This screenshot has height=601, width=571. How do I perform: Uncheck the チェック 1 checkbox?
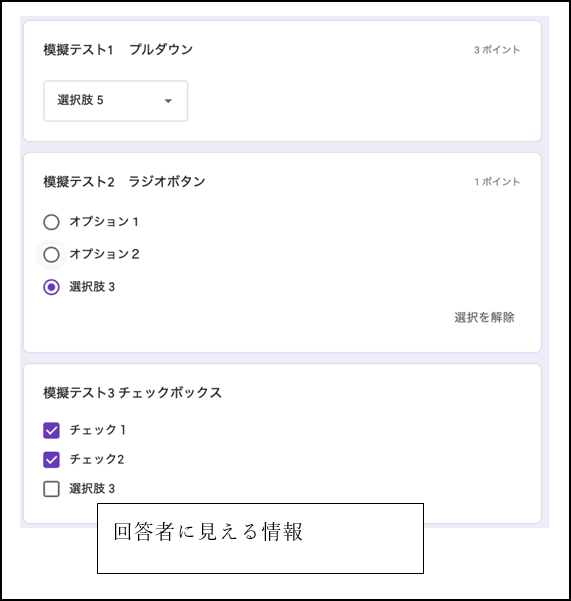(51, 430)
